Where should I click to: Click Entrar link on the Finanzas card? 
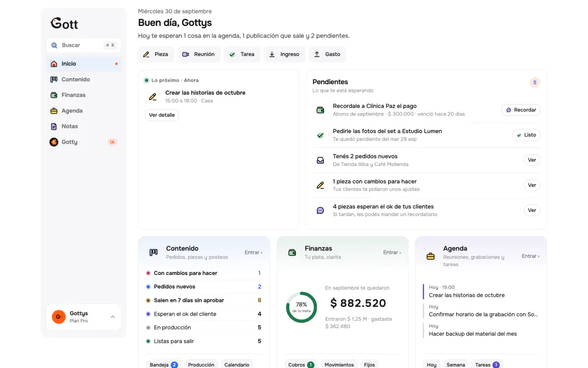pos(392,253)
